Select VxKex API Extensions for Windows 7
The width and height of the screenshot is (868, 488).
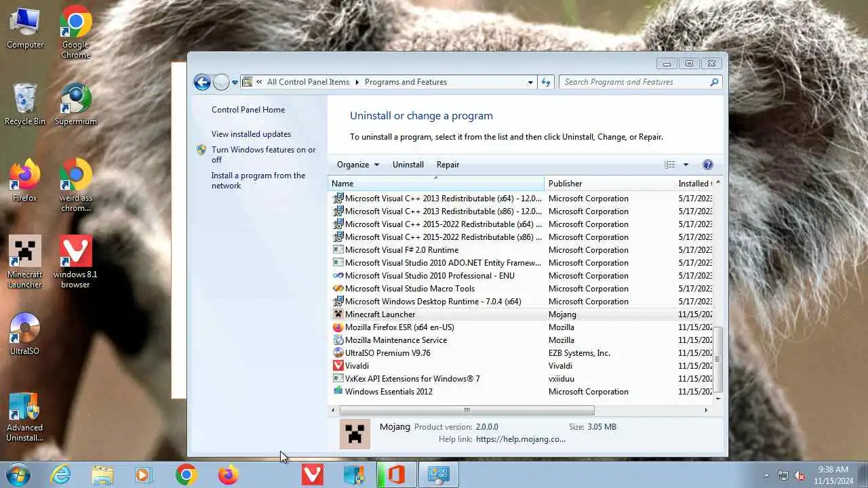521,379
